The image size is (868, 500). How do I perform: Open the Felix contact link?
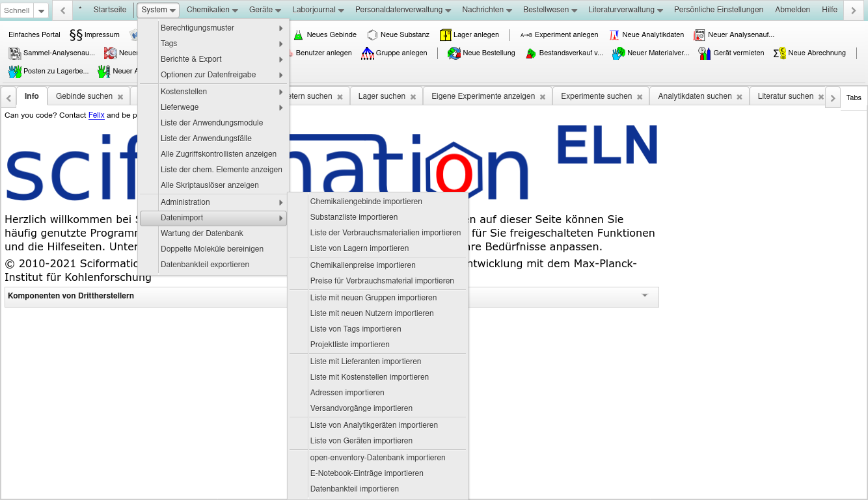[96, 115]
